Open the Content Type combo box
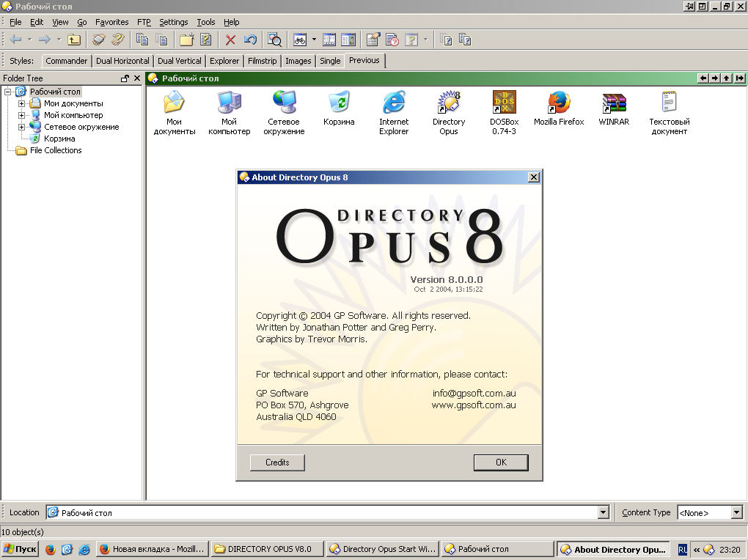The height and width of the screenshot is (560, 748). (710, 513)
